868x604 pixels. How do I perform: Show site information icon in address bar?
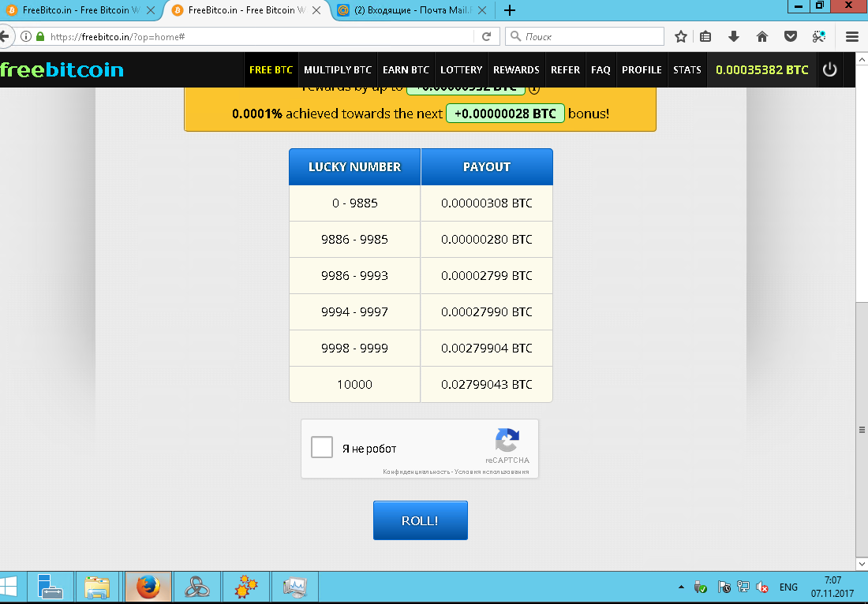[x=25, y=36]
